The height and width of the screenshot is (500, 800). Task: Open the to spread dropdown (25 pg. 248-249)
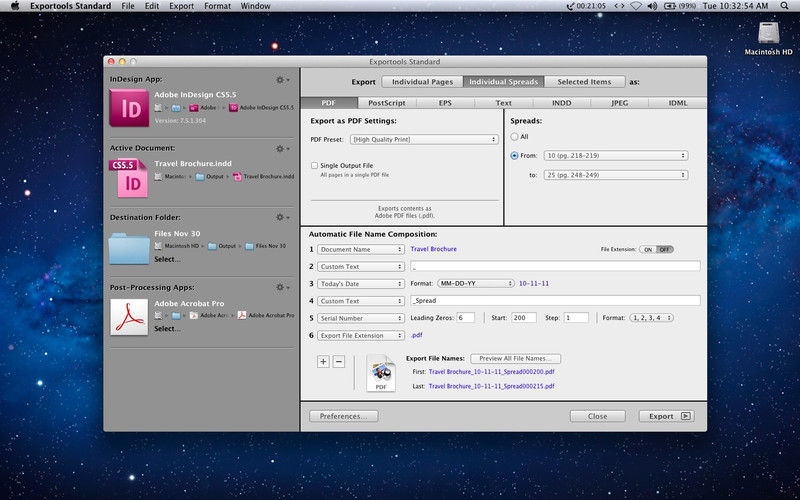pyautogui.click(x=616, y=175)
